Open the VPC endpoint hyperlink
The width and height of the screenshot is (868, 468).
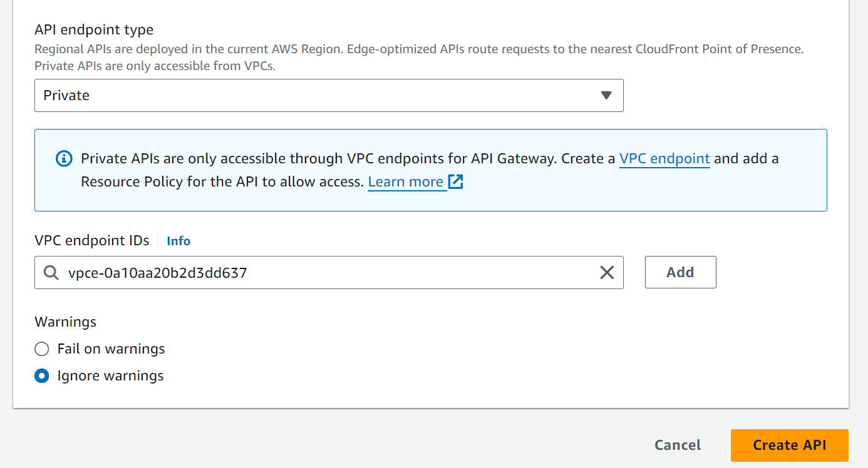click(x=664, y=159)
